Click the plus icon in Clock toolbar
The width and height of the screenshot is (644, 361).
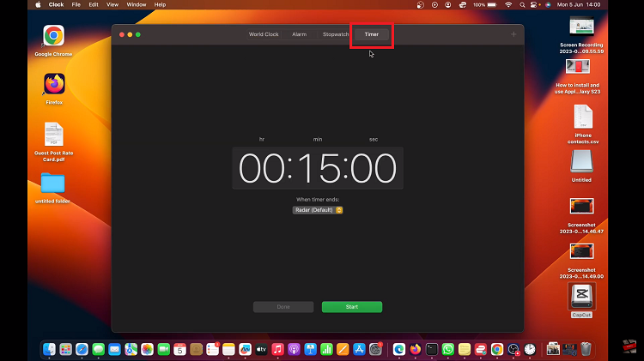point(513,34)
